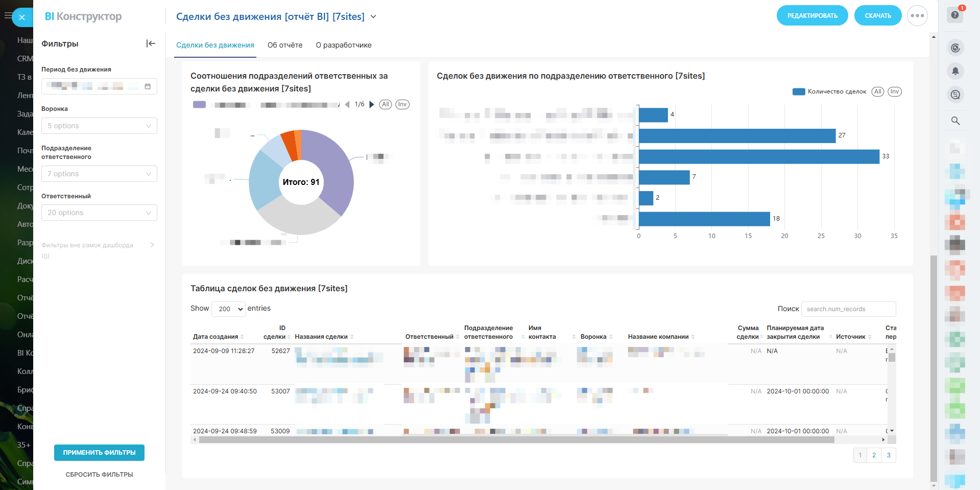Open the three-dots more options menu
Image resolution: width=980 pixels, height=490 pixels.
click(917, 16)
